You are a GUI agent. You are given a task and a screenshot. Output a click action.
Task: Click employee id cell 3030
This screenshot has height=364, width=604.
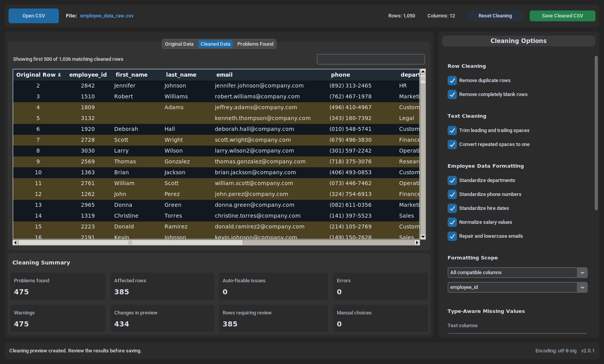[88, 151]
